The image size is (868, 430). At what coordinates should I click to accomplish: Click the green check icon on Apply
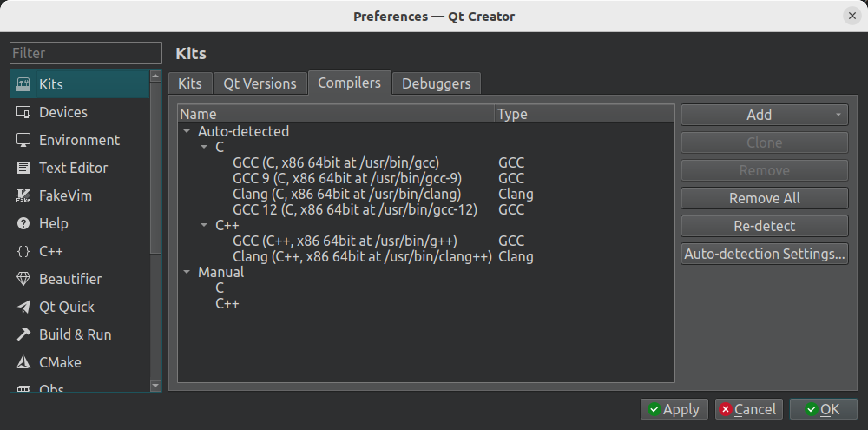(654, 409)
